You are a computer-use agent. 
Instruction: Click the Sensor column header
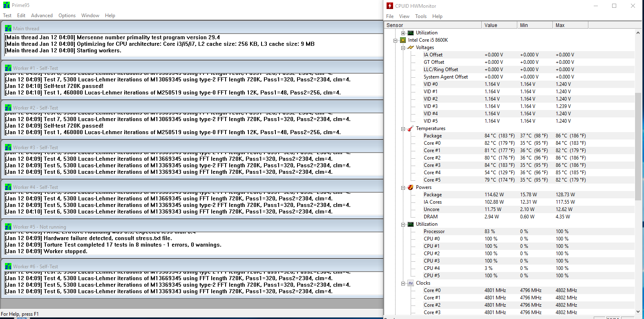(433, 25)
